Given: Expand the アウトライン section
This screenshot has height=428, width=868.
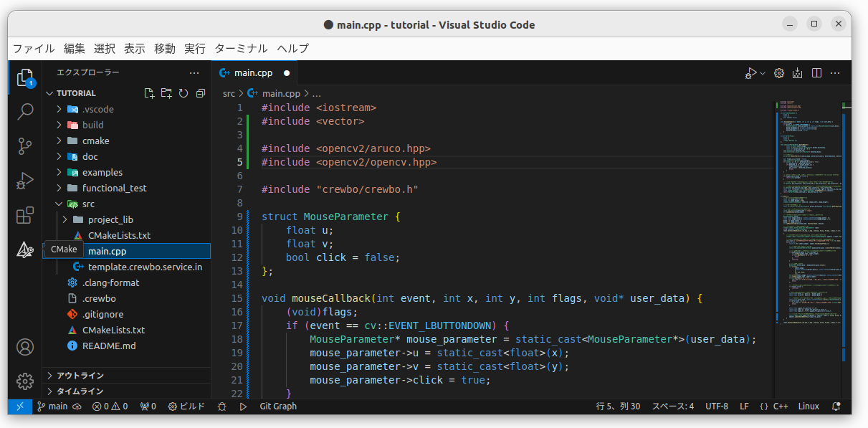Looking at the screenshot, I should [126, 376].
